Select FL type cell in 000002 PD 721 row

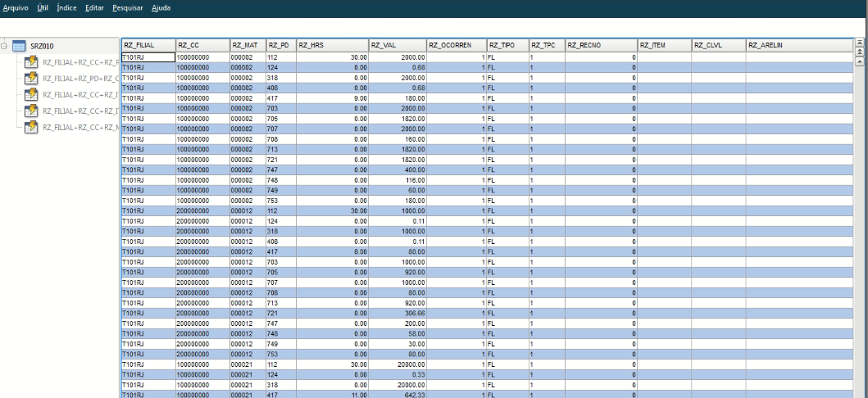coord(507,160)
